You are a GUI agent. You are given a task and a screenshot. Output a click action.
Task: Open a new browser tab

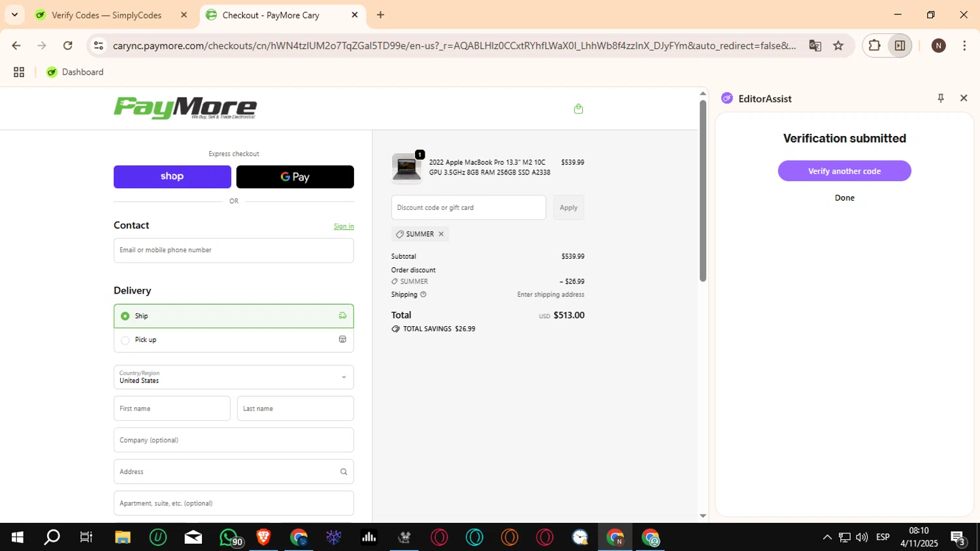tap(381, 14)
